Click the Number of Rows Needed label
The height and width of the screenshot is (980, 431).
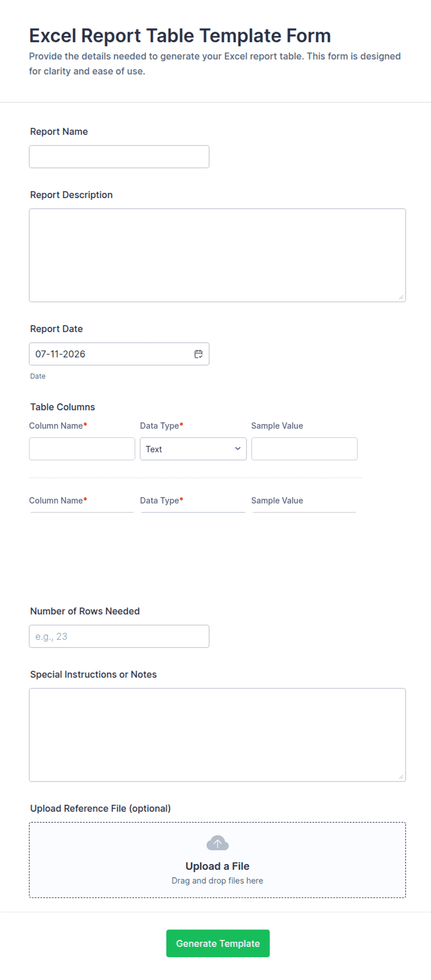85,611
